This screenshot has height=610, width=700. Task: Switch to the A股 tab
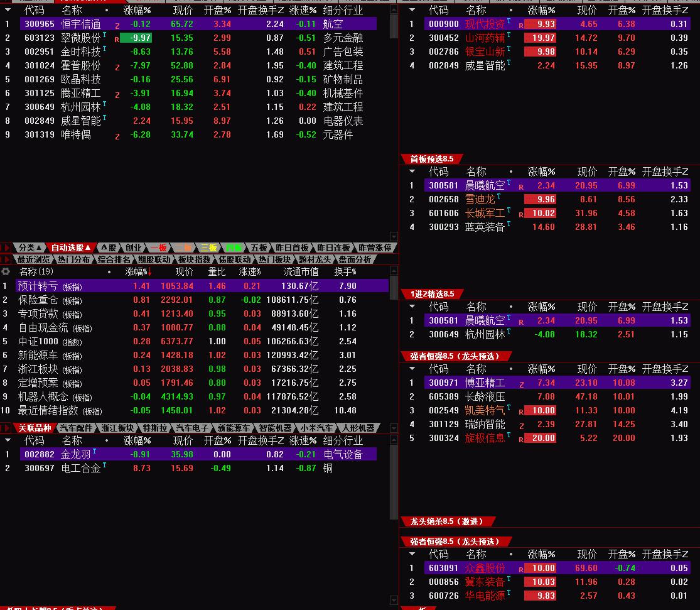[x=109, y=248]
